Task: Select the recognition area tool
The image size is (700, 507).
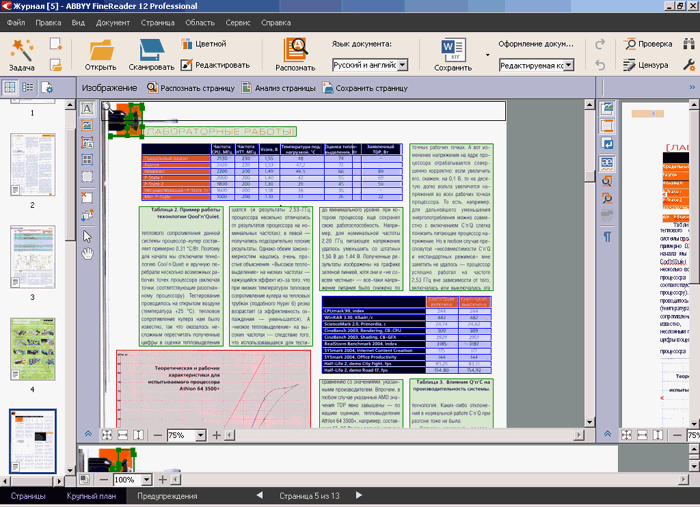Action: coord(88,176)
